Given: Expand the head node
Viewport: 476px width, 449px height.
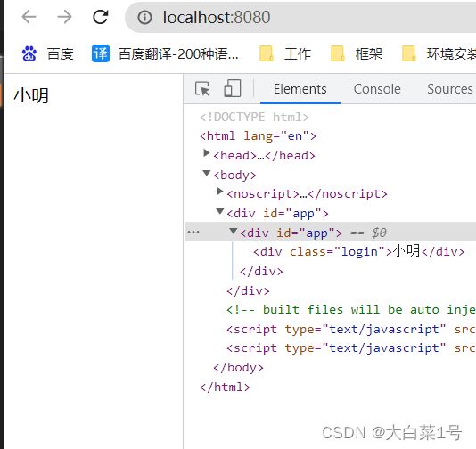Looking at the screenshot, I should pyautogui.click(x=207, y=153).
